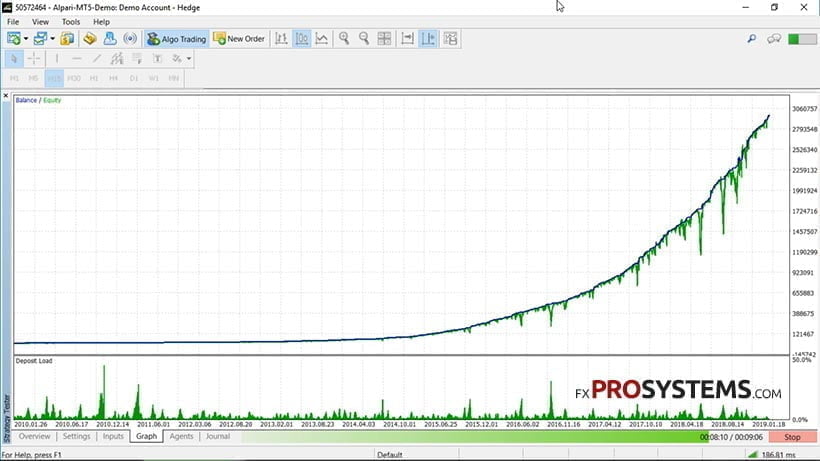
Task: Expand the graphical objects dropdown arrow
Action: click(x=189, y=59)
